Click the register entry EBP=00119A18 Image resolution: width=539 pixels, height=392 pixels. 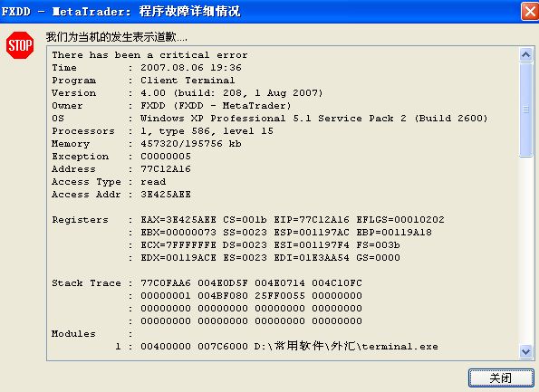pos(394,233)
